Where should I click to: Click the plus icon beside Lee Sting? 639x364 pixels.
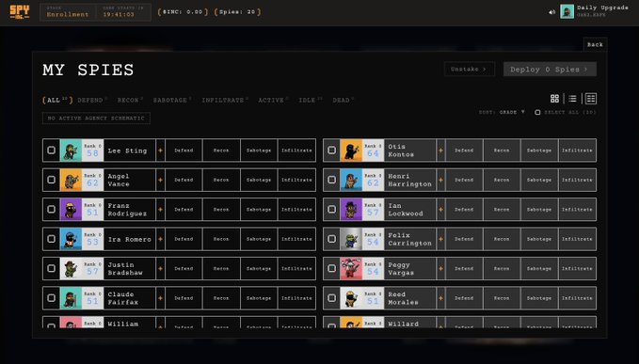coord(160,150)
